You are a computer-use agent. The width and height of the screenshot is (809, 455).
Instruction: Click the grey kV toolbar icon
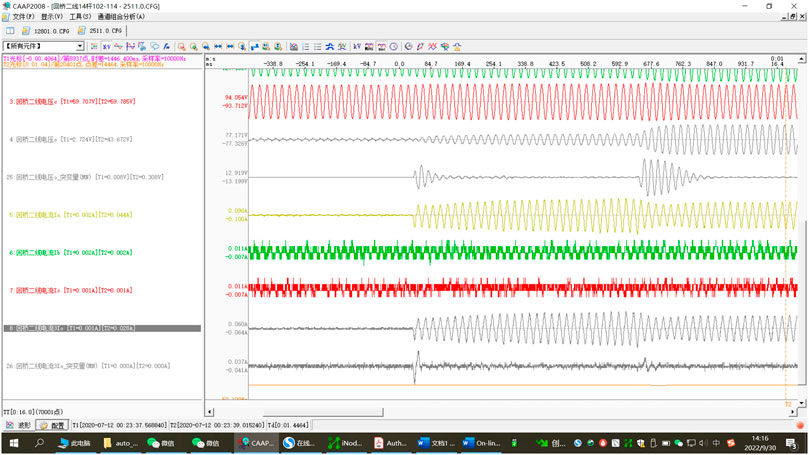point(357,46)
